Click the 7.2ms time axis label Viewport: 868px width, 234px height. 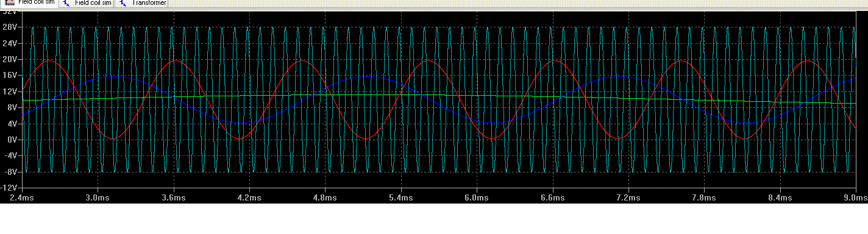click(628, 198)
